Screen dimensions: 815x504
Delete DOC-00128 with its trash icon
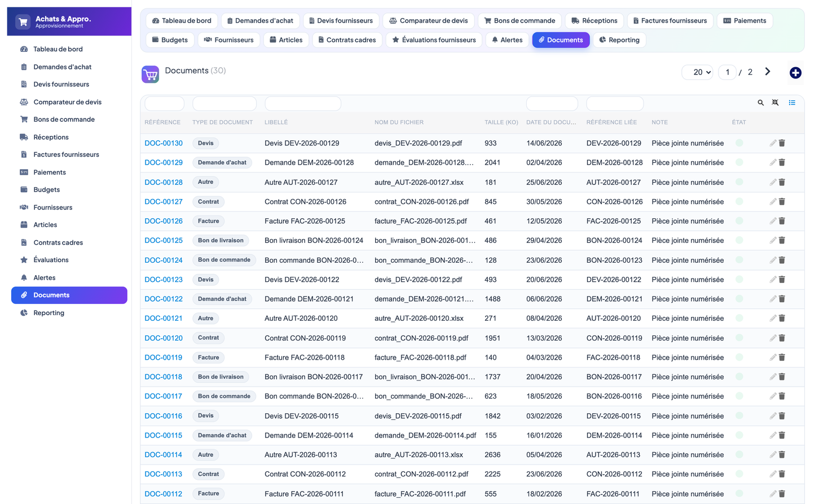[782, 182]
